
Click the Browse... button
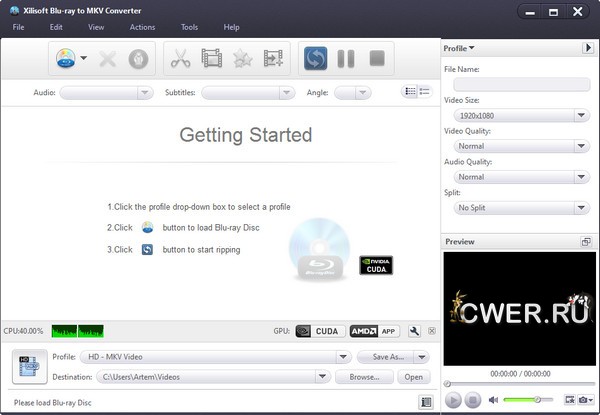click(x=363, y=377)
